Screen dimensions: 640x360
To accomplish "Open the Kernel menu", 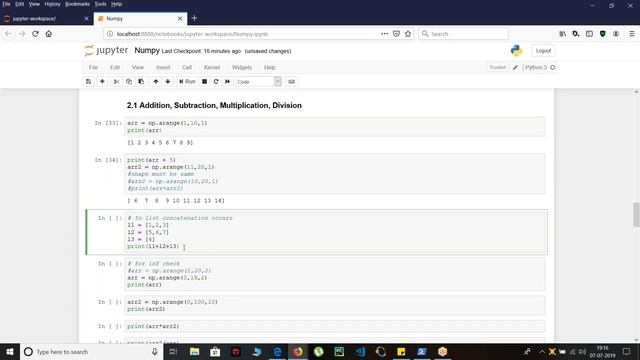I will click(212, 67).
